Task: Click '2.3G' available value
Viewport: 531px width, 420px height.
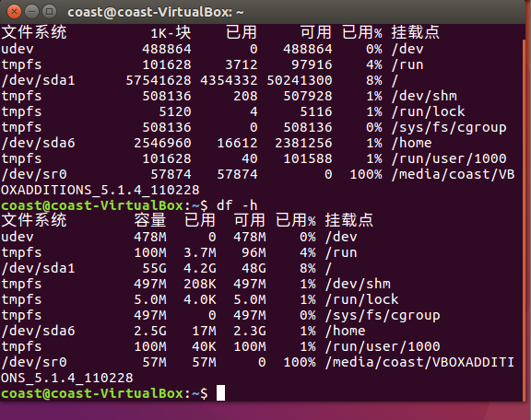Action: pos(250,331)
